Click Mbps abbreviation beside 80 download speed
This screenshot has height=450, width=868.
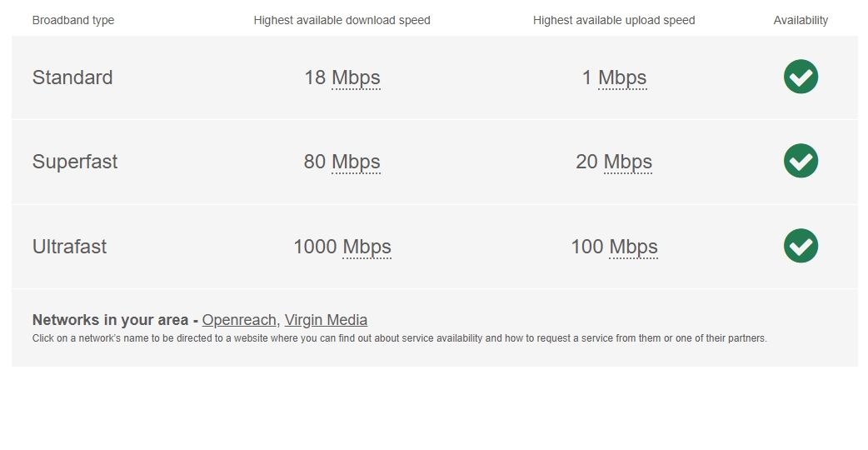[x=356, y=162]
